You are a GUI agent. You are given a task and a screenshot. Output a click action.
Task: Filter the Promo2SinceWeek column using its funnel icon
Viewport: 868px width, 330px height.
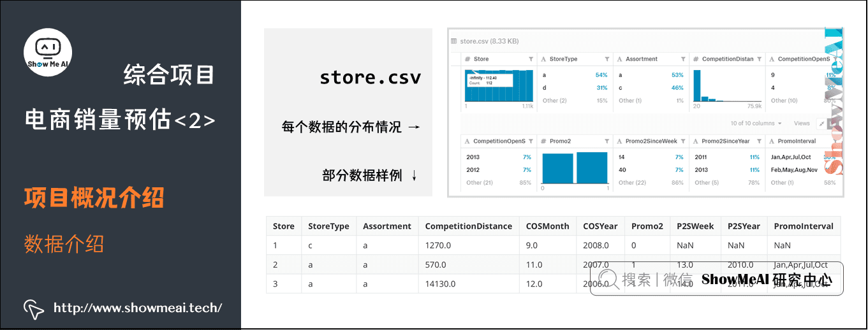(683, 141)
